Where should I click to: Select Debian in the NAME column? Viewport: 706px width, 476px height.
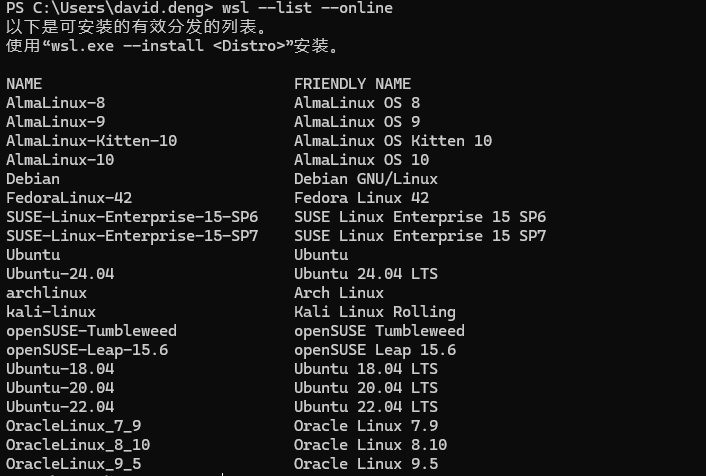(x=33, y=179)
